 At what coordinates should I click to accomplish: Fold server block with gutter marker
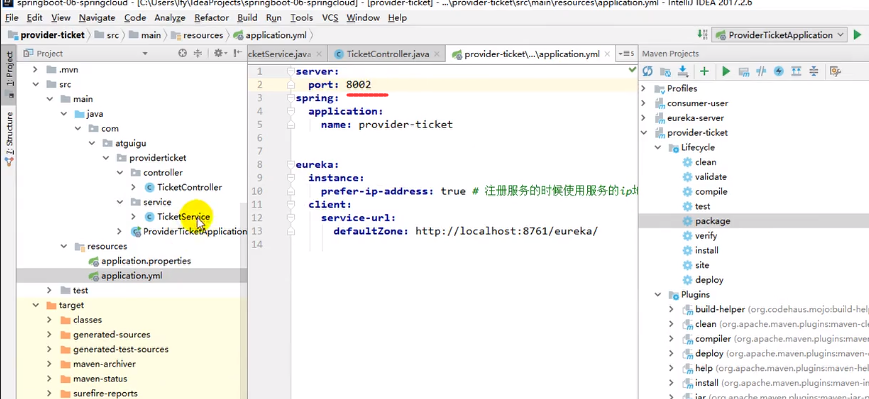click(291, 71)
